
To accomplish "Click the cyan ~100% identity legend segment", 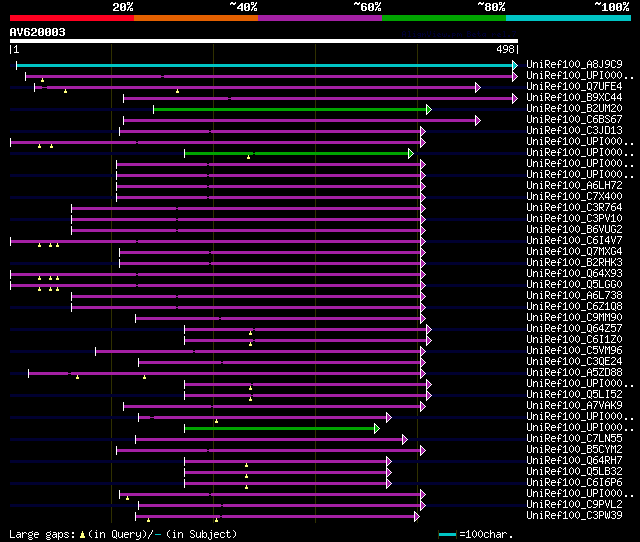I will click(x=569, y=18).
